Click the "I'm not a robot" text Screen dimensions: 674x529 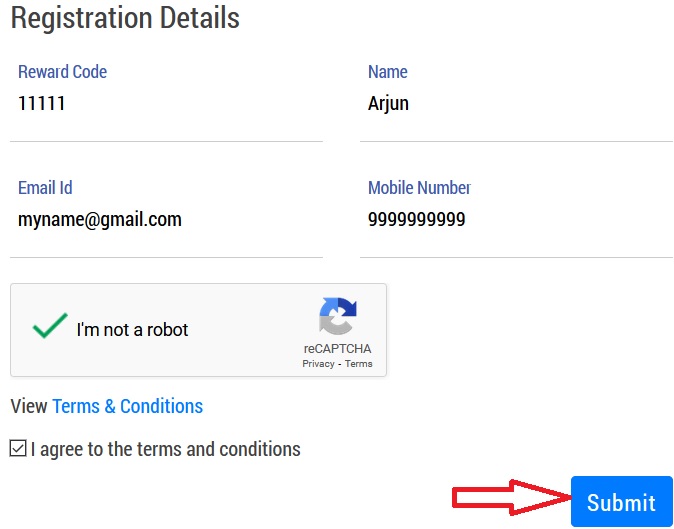132,329
